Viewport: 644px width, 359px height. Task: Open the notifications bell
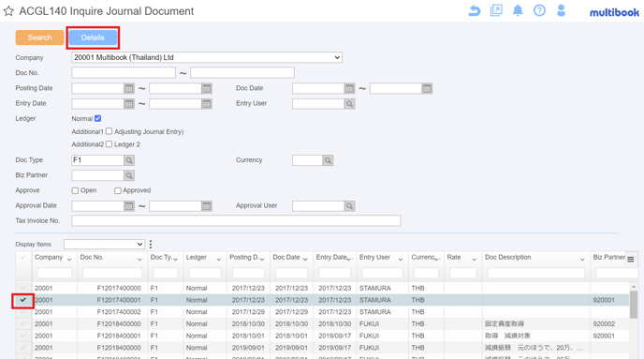518,10
